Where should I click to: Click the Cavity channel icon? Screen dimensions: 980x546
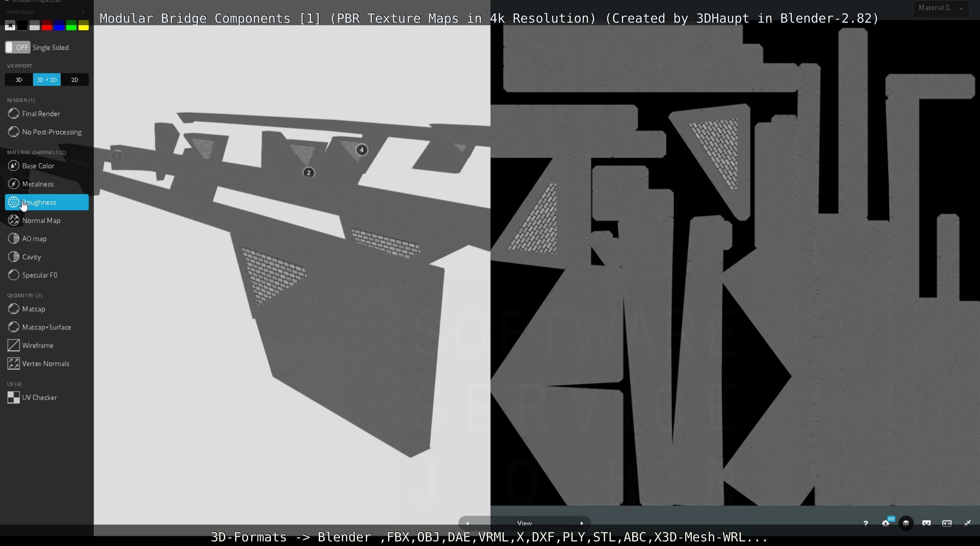14,257
